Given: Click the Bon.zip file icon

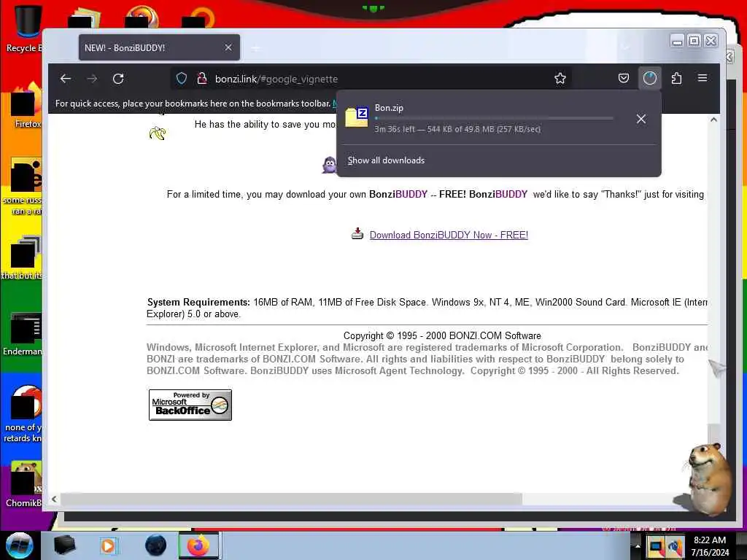Looking at the screenshot, I should point(356,117).
